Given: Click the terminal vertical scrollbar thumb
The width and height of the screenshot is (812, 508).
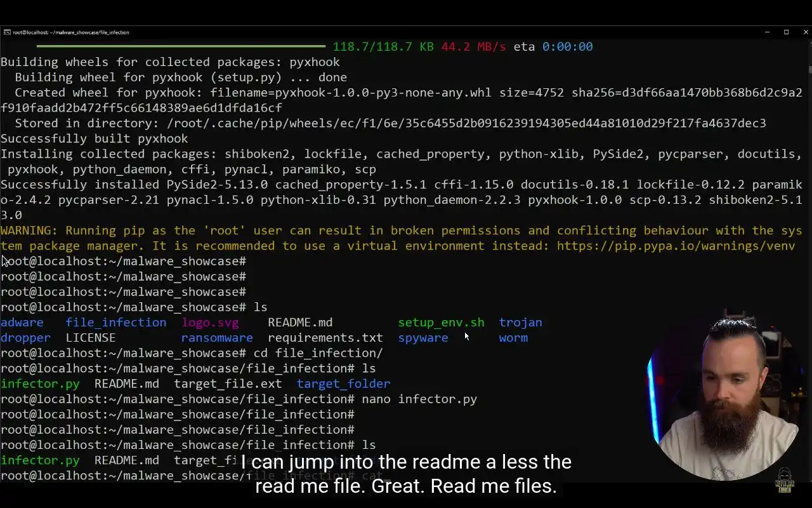Looking at the screenshot, I should tap(809, 70).
